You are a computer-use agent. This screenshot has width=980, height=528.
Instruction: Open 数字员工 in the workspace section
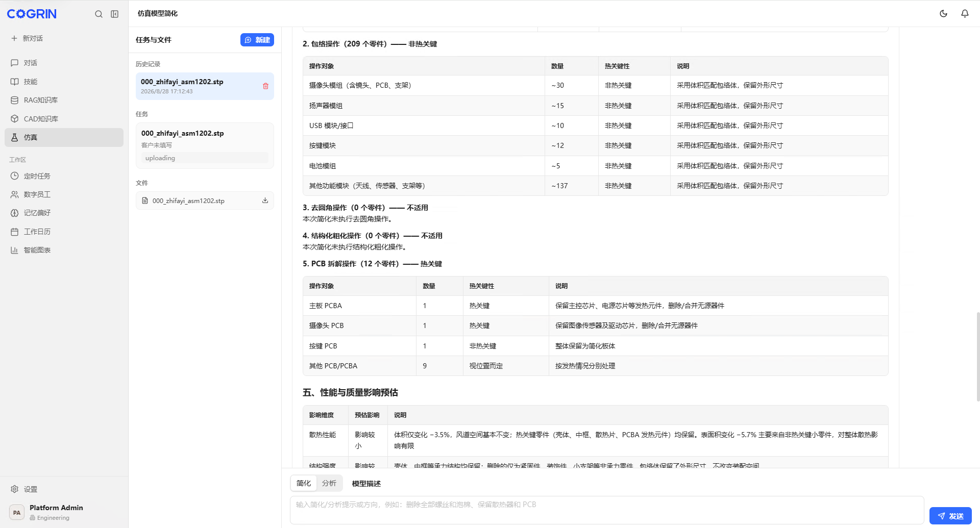64,194
